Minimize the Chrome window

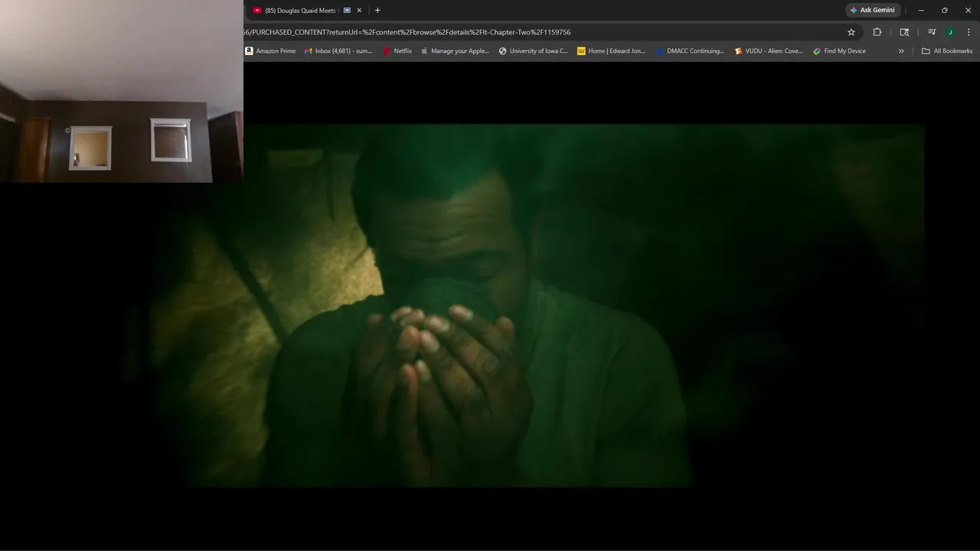pyautogui.click(x=921, y=10)
